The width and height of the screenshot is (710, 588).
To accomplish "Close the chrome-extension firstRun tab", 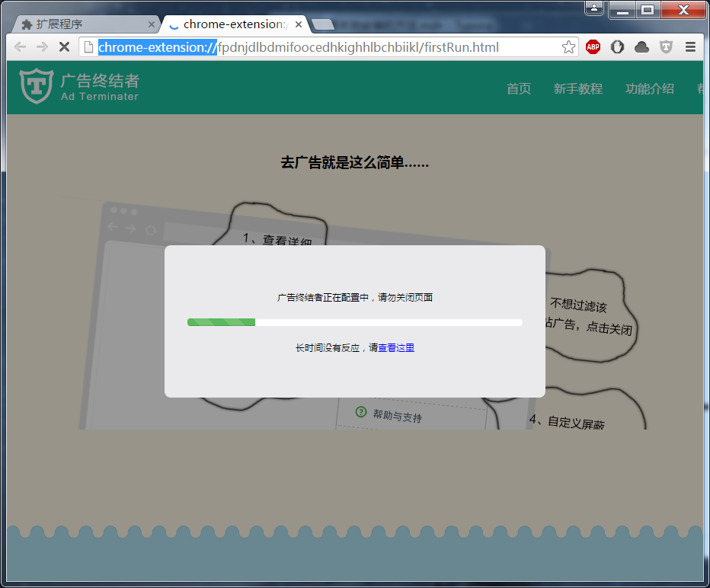I will tap(299, 24).
